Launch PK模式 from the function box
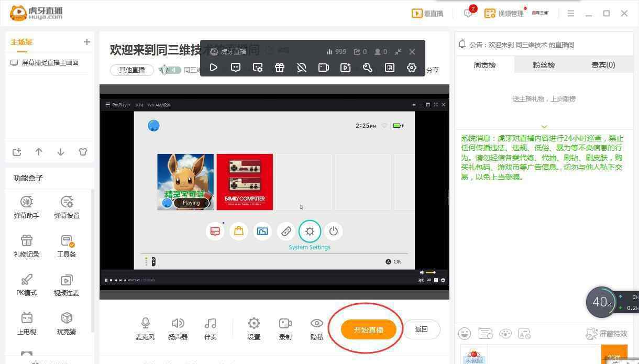This screenshot has width=639, height=364. pyautogui.click(x=27, y=280)
